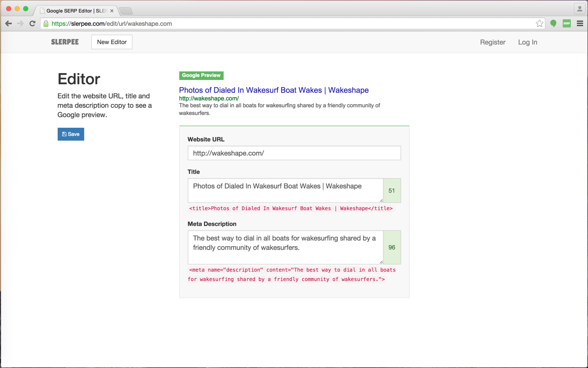Click the Title field label

[x=194, y=172]
